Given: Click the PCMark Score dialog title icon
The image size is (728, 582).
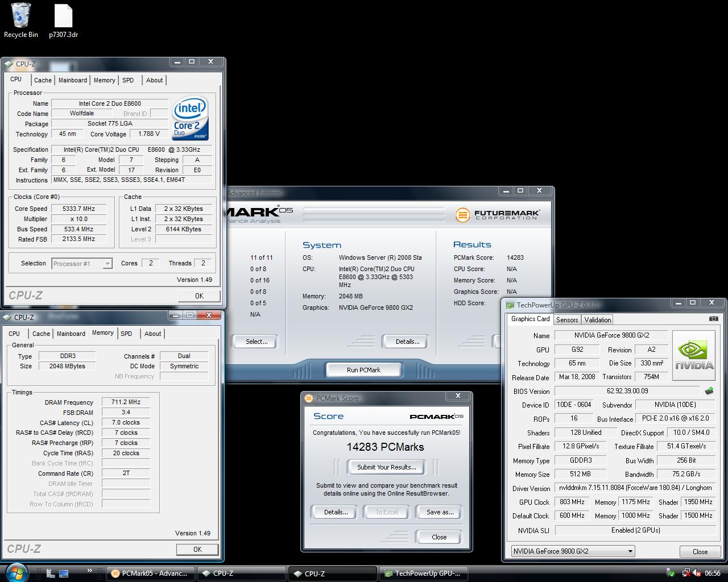Looking at the screenshot, I should coord(309,398).
